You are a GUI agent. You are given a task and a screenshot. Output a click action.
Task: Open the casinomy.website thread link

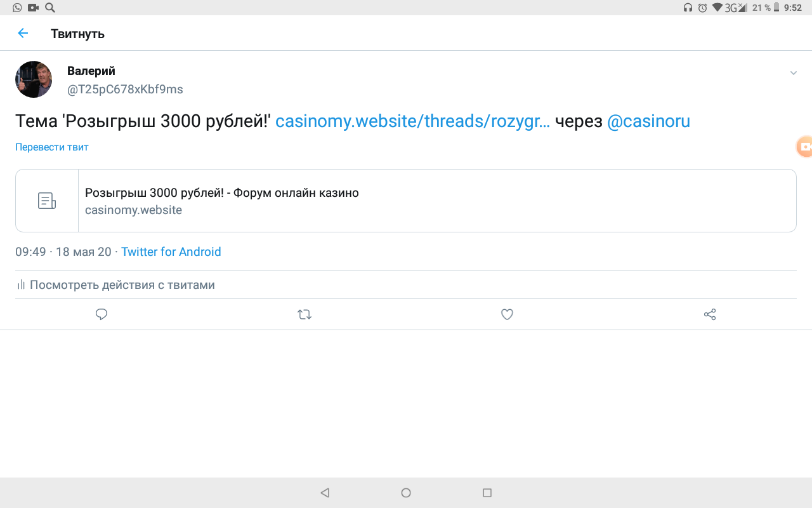pos(412,121)
